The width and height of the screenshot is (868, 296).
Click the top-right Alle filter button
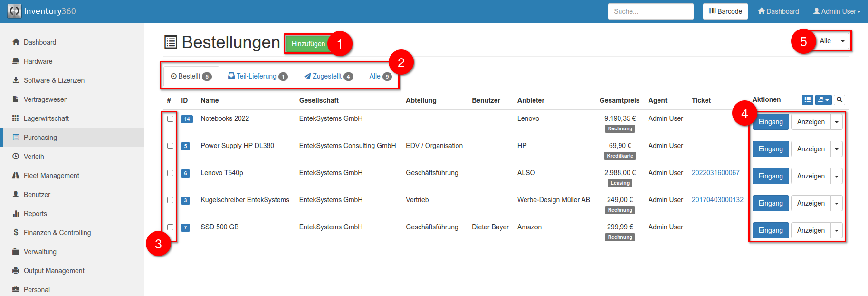click(x=825, y=41)
